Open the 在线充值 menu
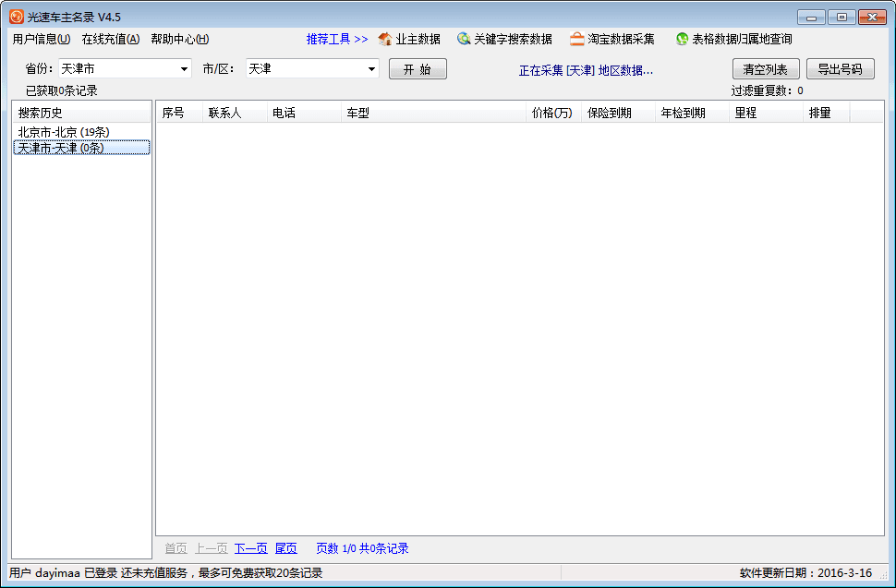Viewport: 896px width, 588px height. tap(111, 39)
